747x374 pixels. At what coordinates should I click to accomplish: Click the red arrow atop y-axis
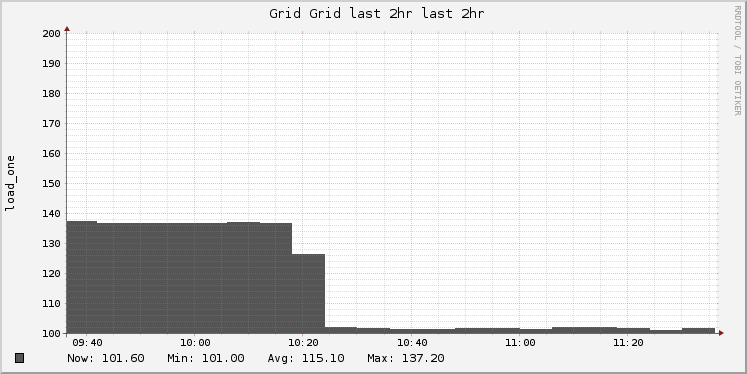click(x=67, y=29)
